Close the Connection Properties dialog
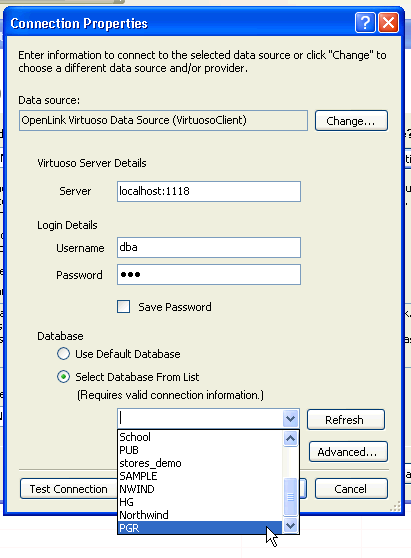Screen dimensions: 411x558 (x=388, y=23)
